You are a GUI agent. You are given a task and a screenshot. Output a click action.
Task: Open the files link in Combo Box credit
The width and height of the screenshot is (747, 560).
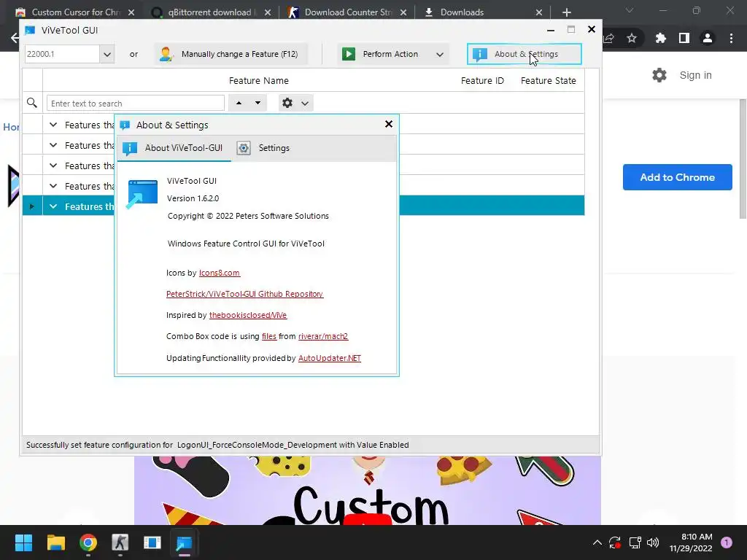pyautogui.click(x=268, y=336)
